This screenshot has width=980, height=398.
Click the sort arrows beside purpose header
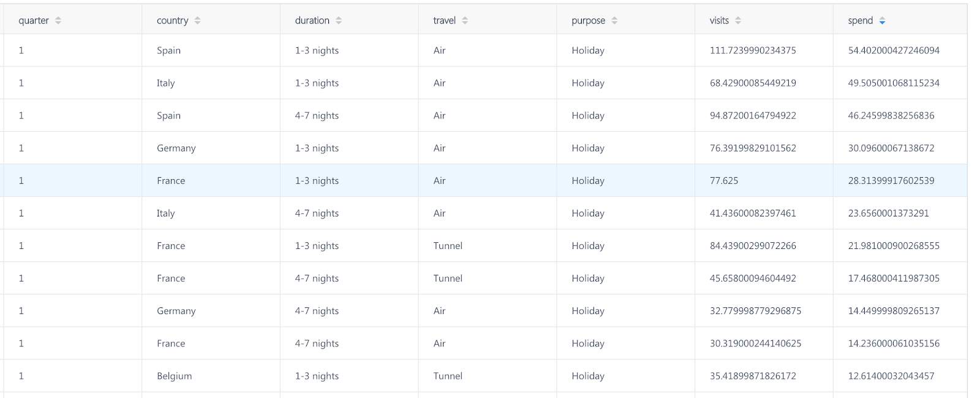[x=614, y=20]
